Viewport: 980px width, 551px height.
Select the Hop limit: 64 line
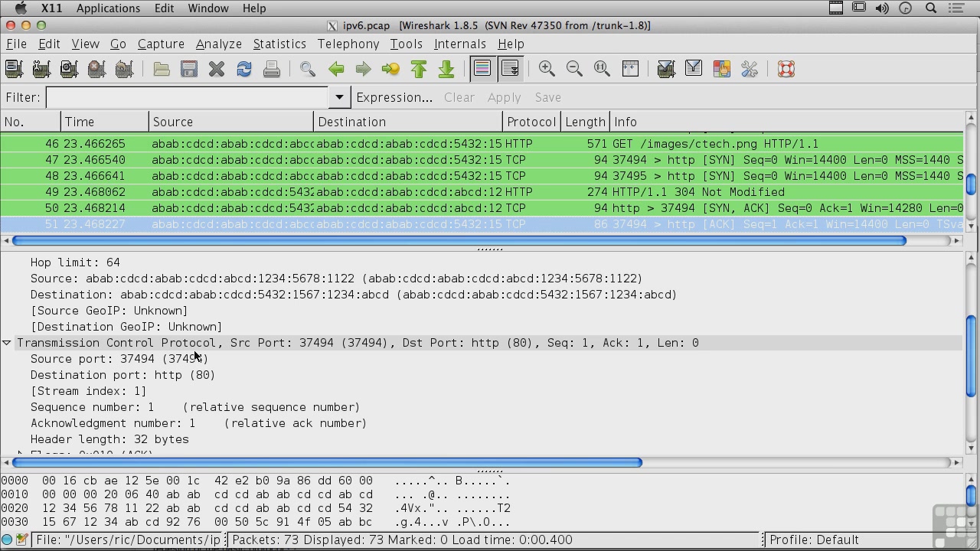coord(75,262)
